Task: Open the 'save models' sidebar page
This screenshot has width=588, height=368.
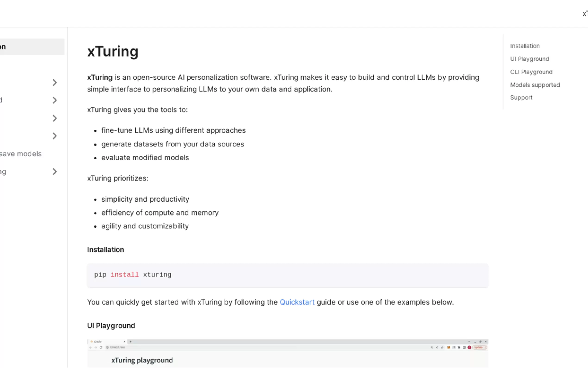Action: click(21, 154)
